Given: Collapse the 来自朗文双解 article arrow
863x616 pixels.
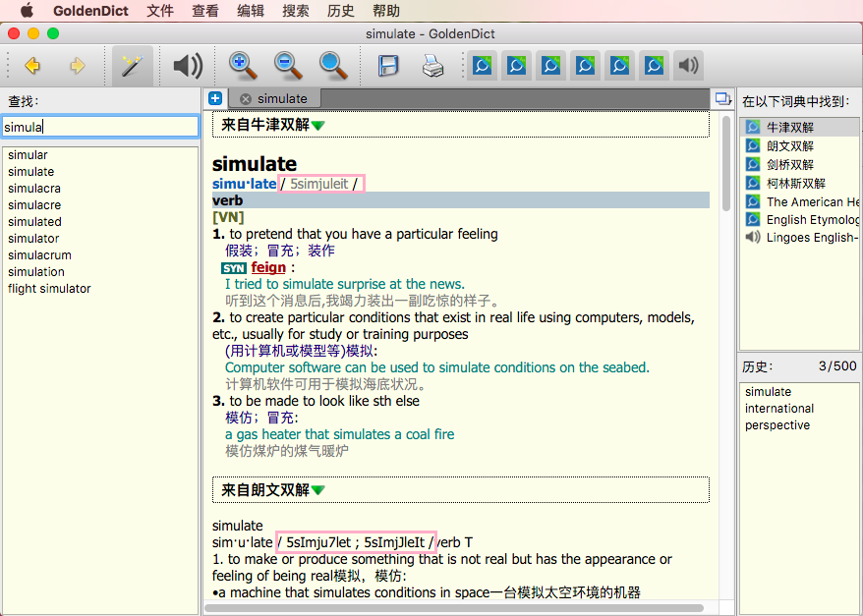Looking at the screenshot, I should [318, 490].
